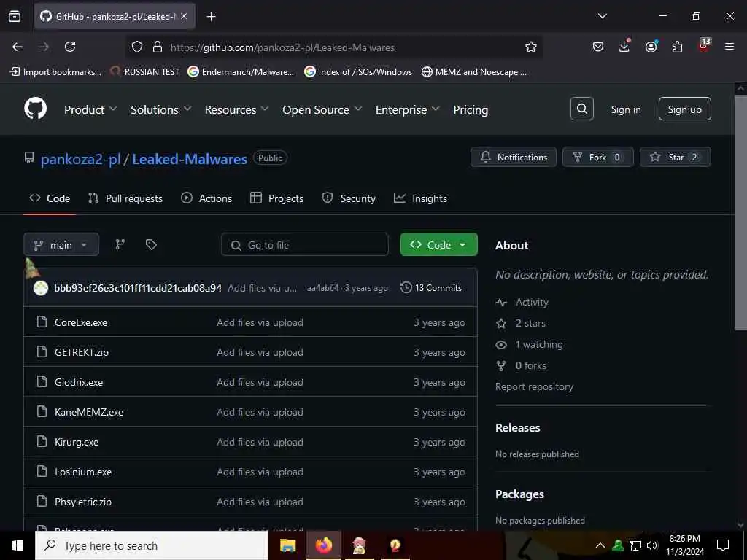Open the GETREKT.zip file
The width and height of the screenshot is (747, 560).
[x=82, y=352]
